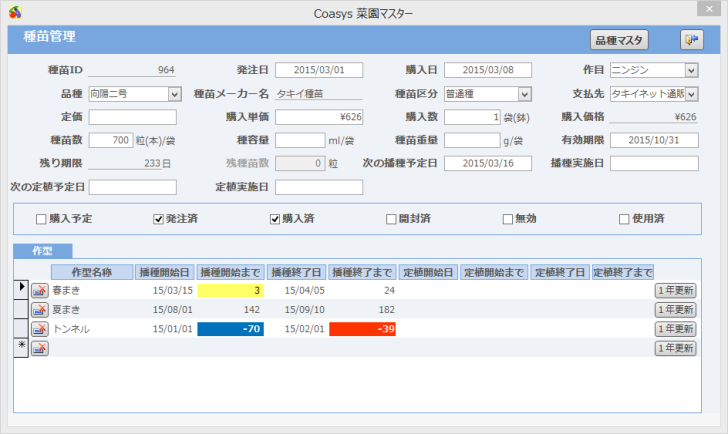
Task: Tick the 開封済 checkbox
Action: click(x=392, y=220)
